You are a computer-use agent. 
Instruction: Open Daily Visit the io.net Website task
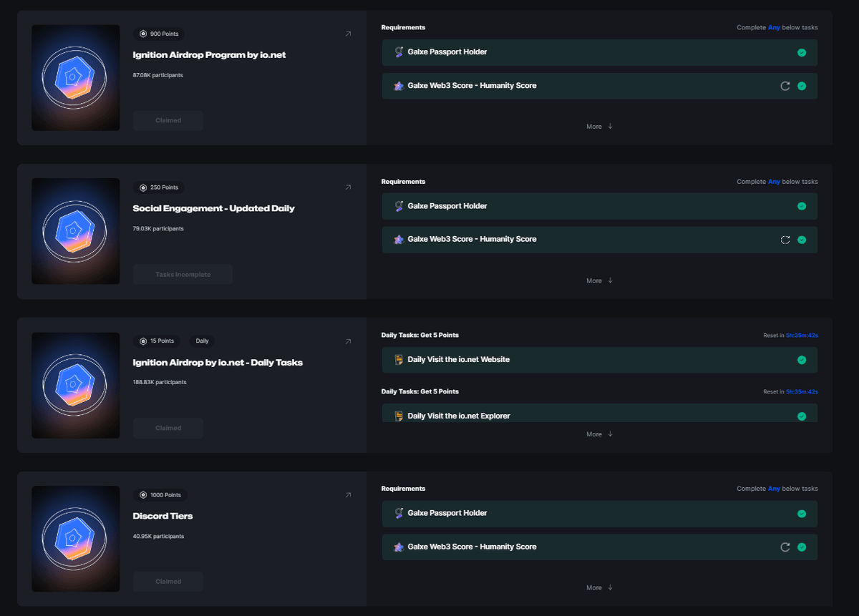(600, 360)
